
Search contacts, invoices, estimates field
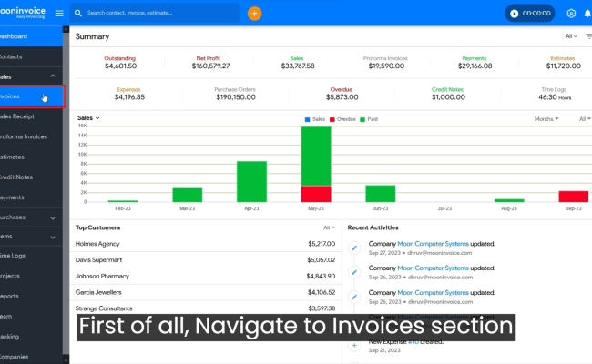click(x=154, y=13)
